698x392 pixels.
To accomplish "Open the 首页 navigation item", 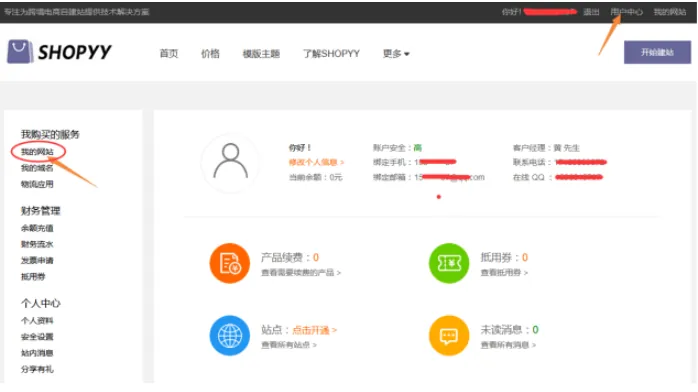I will (x=169, y=53).
